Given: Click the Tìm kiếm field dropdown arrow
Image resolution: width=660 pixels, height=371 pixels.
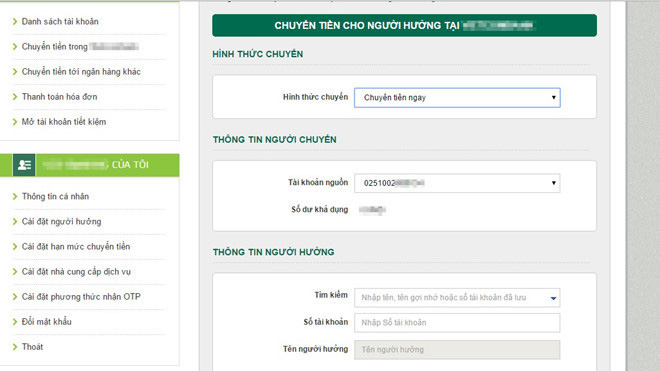Looking at the screenshot, I should pyautogui.click(x=553, y=298).
